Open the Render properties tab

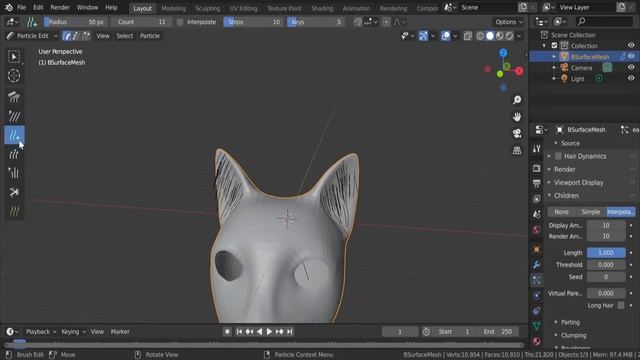(x=537, y=168)
